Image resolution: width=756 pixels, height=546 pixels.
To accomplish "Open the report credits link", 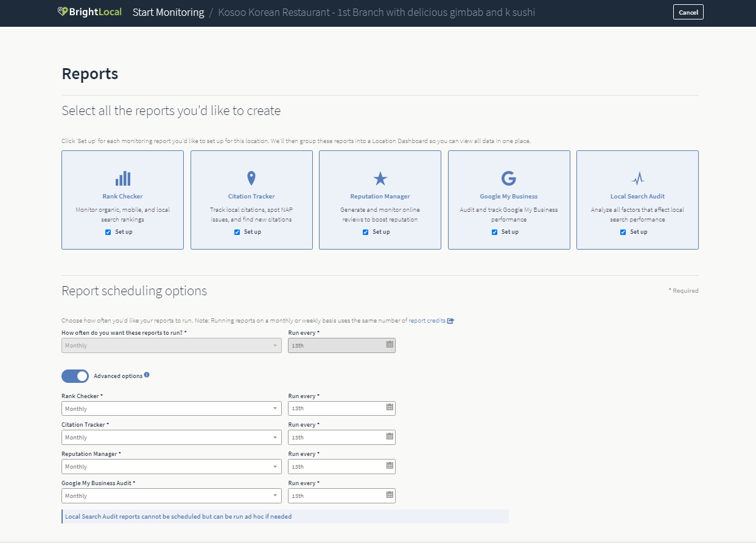I will 427,321.
